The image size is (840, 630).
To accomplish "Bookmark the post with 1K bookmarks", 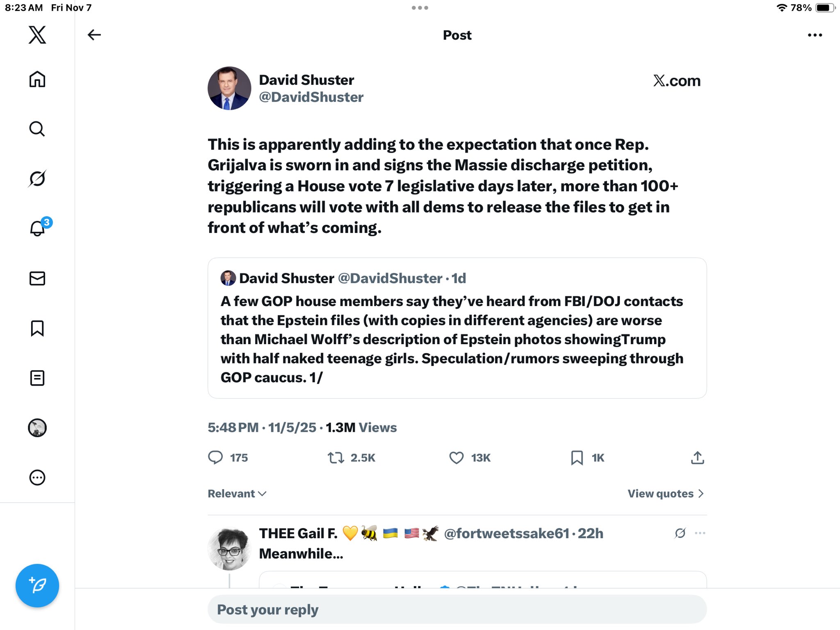I will coord(577,458).
